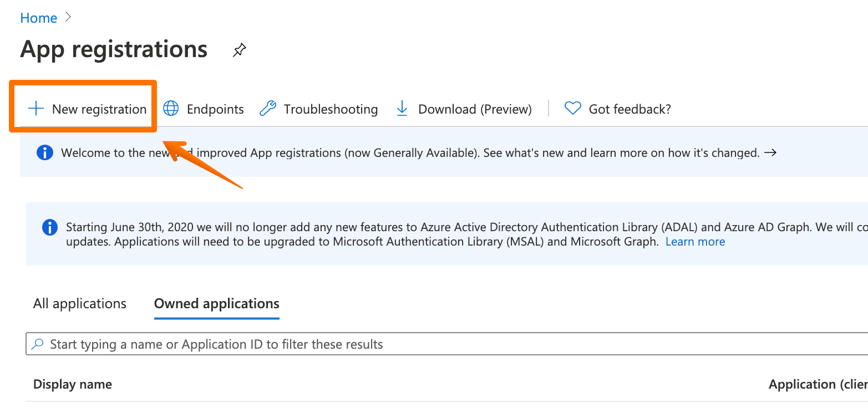
Task: Switch to the All applications tab
Action: (80, 304)
